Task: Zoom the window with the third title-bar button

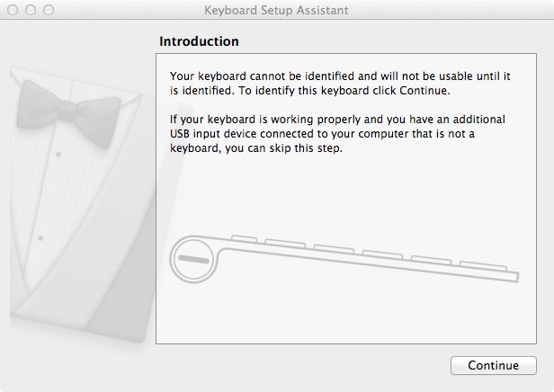Action: tap(48, 11)
